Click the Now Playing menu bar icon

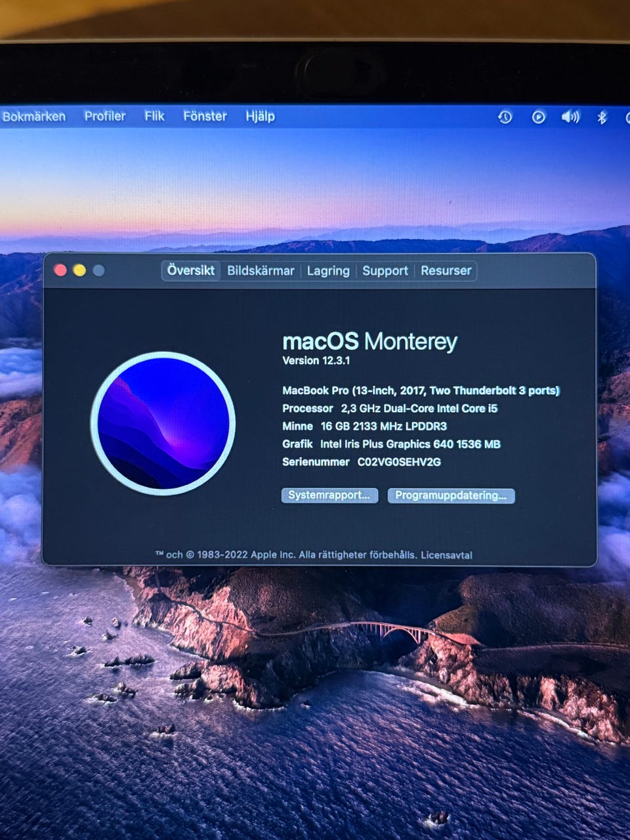[x=538, y=117]
